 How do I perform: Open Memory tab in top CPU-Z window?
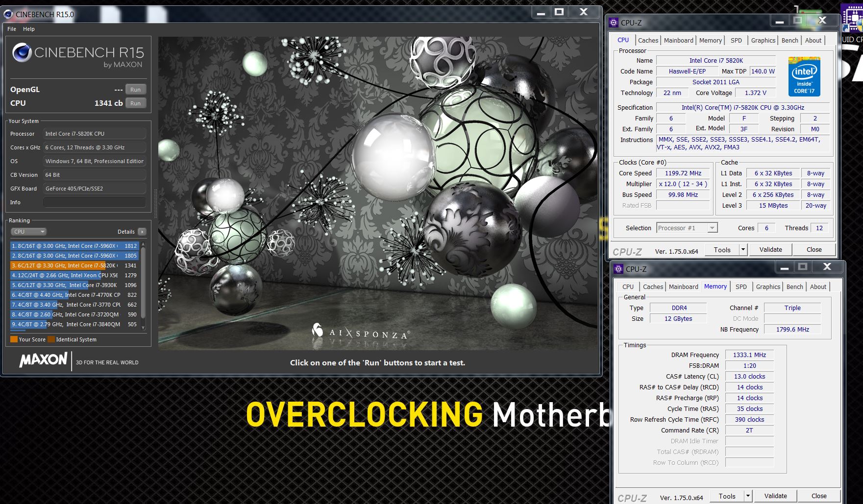(711, 41)
